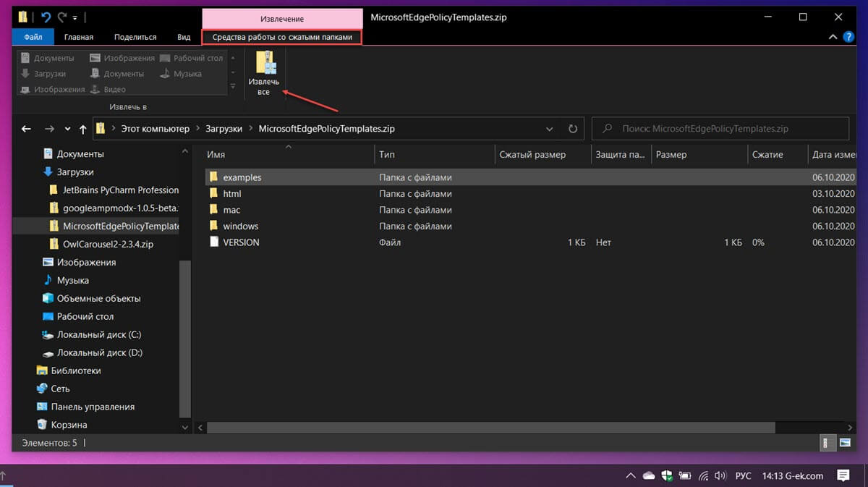Select googleampmodx-1.0.5-beta archive in the sidebar

point(120,208)
